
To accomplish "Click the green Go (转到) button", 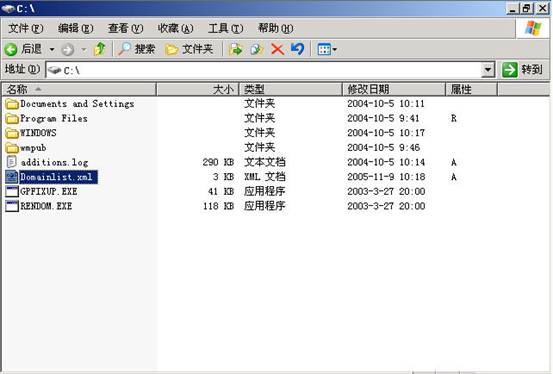I will (x=523, y=69).
